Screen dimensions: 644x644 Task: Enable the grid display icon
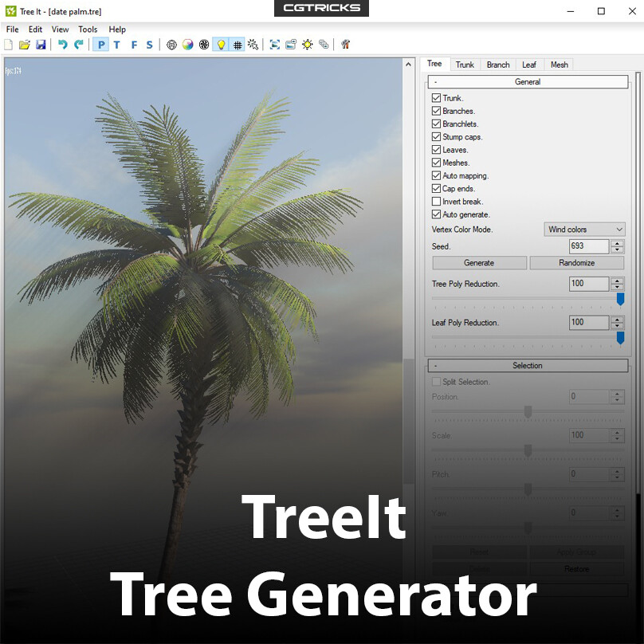coord(237,45)
